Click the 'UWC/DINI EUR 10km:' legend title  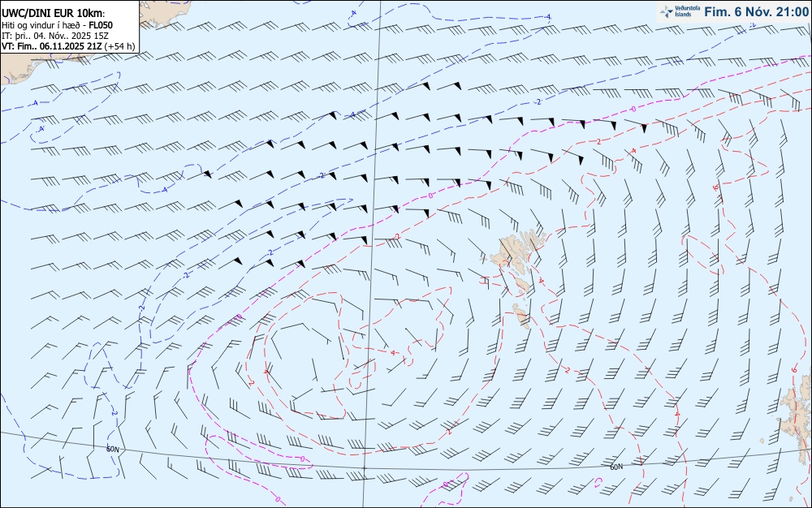pos(54,14)
